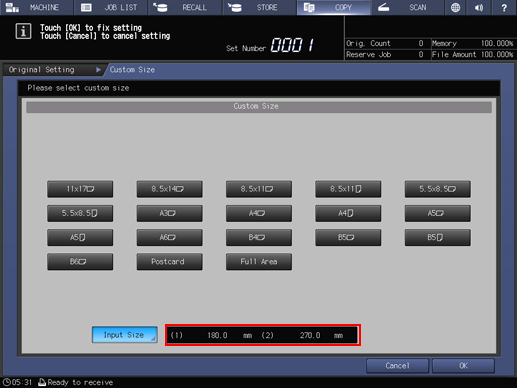Click the information icon beside the message
Screen dimensions: 517x388
pos(23,32)
